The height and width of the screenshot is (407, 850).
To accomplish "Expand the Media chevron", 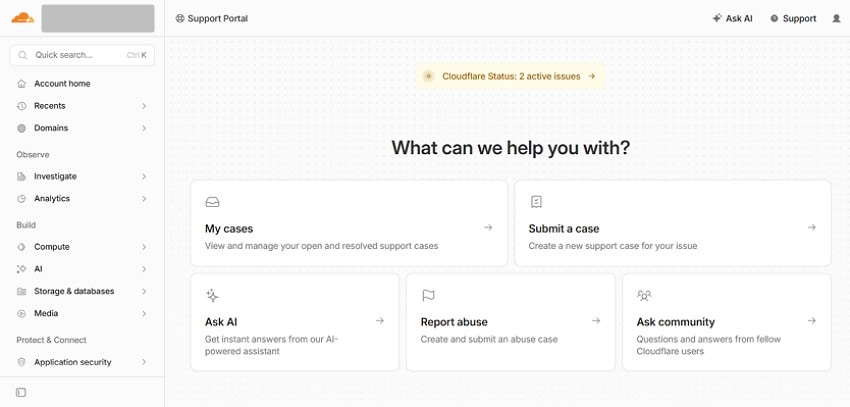I will click(x=144, y=313).
